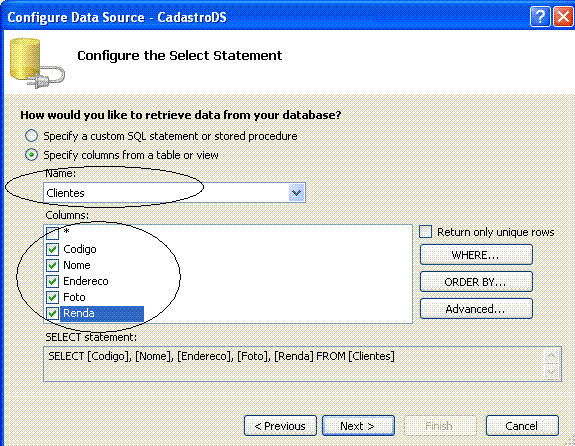Go to the Next wizard step
The image size is (575, 446).
(358, 425)
